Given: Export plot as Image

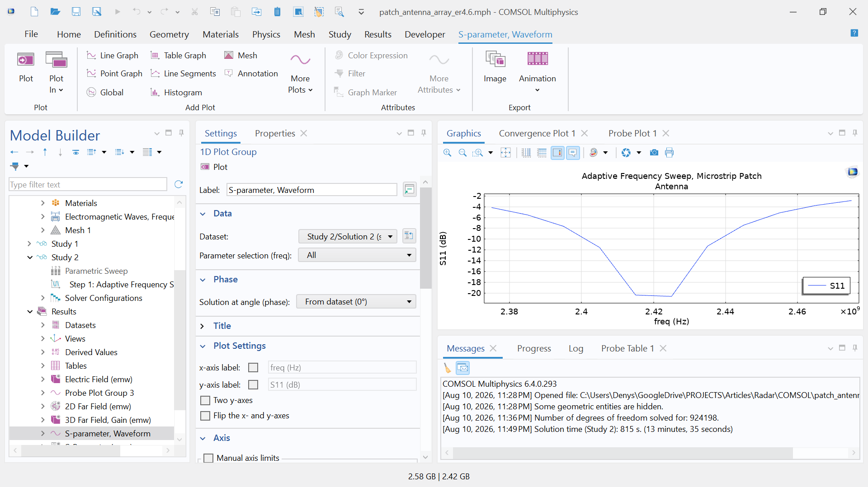Looking at the screenshot, I should click(x=495, y=67).
